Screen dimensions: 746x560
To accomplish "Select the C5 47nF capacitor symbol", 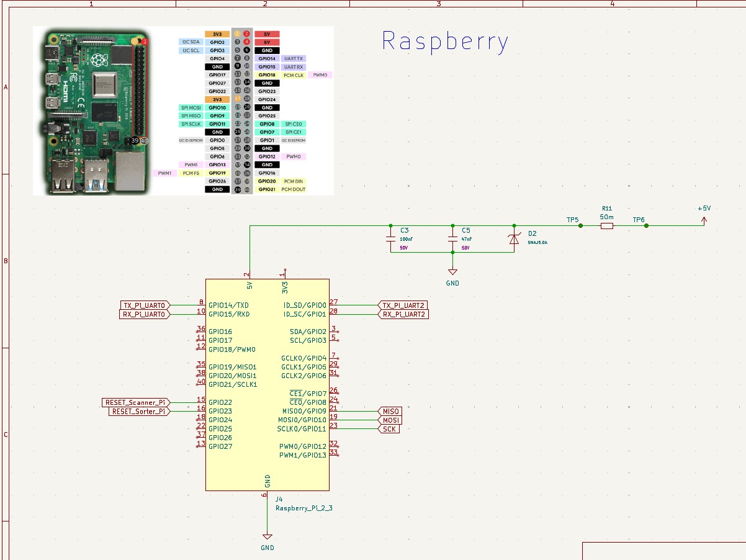I will coord(453,238).
